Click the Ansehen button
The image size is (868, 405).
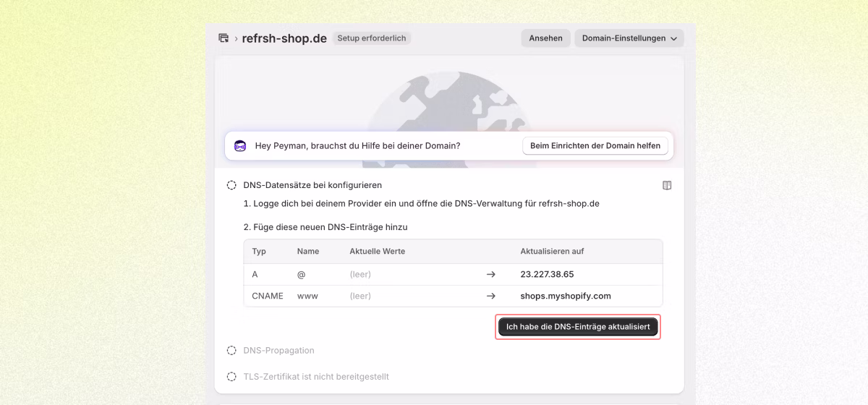545,38
